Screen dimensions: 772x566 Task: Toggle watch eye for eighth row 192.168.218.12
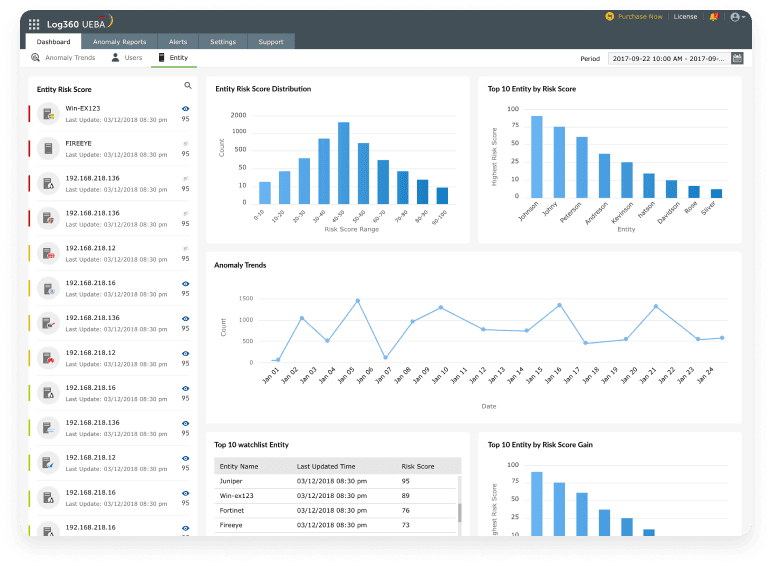coord(185,354)
